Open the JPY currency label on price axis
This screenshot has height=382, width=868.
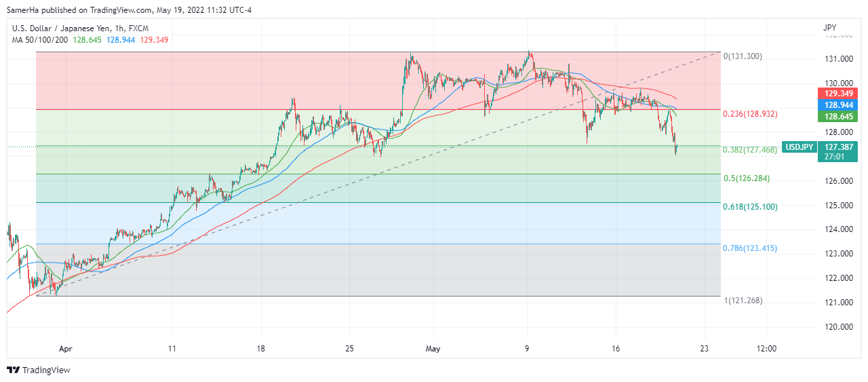tap(829, 28)
